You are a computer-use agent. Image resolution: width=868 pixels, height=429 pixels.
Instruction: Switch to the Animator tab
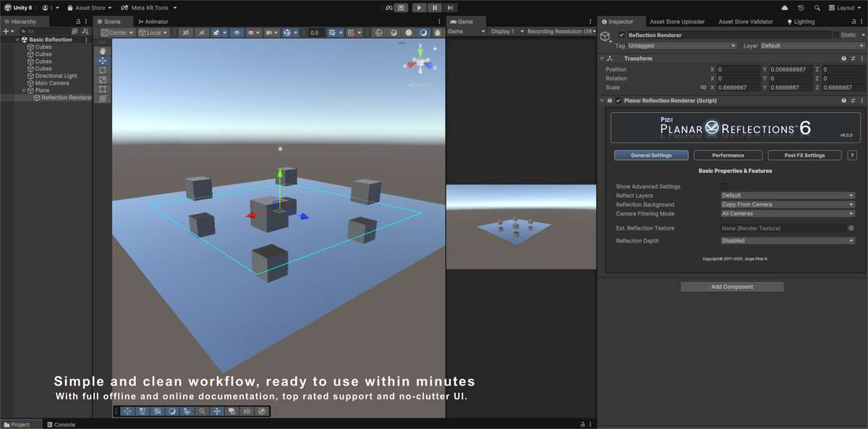[x=153, y=22]
